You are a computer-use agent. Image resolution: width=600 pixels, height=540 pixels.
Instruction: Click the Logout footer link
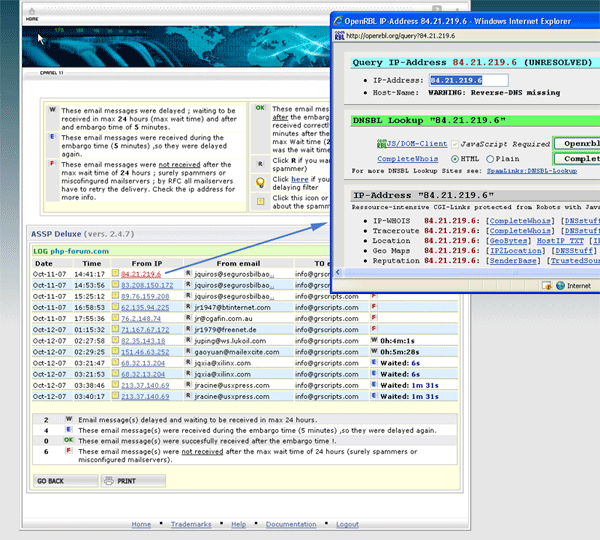[x=347, y=524]
